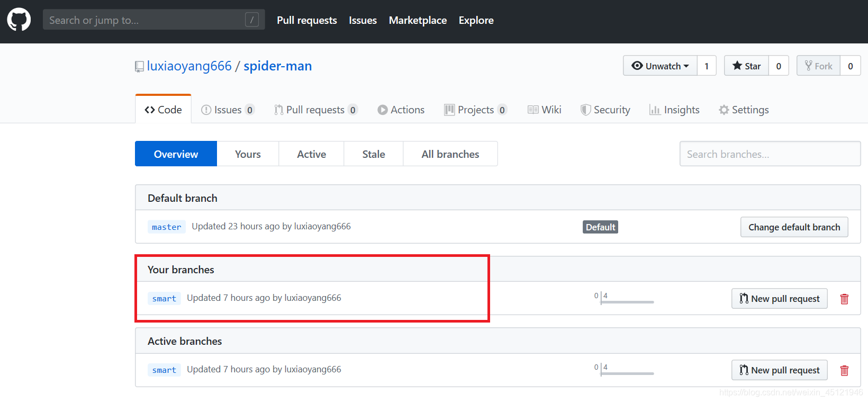The image size is (868, 402).
Task: Open the spider-man repository link
Action: click(277, 66)
